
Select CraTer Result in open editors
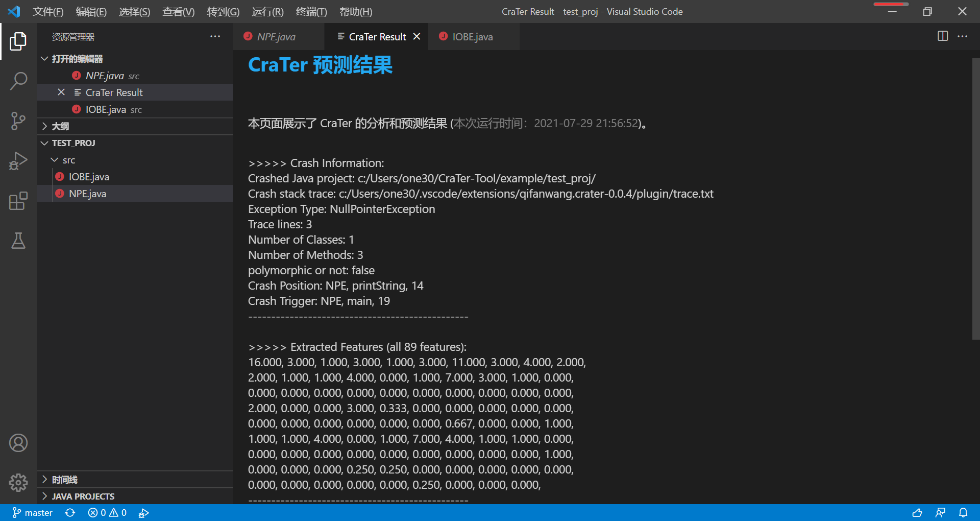coord(135,92)
